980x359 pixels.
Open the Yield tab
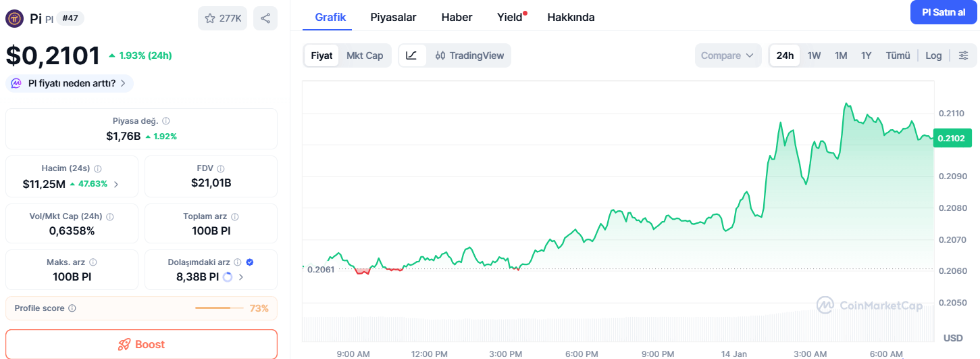(x=511, y=17)
